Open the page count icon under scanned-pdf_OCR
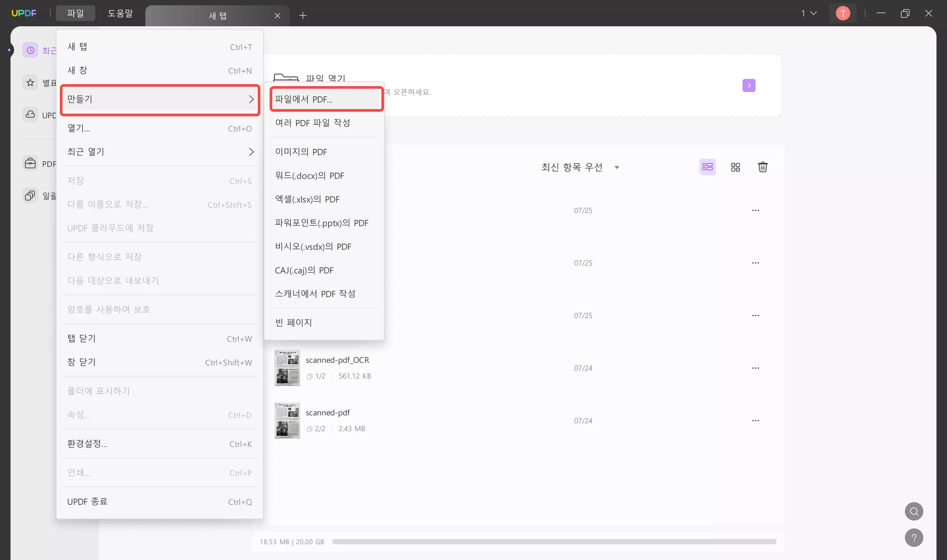The image size is (947, 560). [x=309, y=376]
